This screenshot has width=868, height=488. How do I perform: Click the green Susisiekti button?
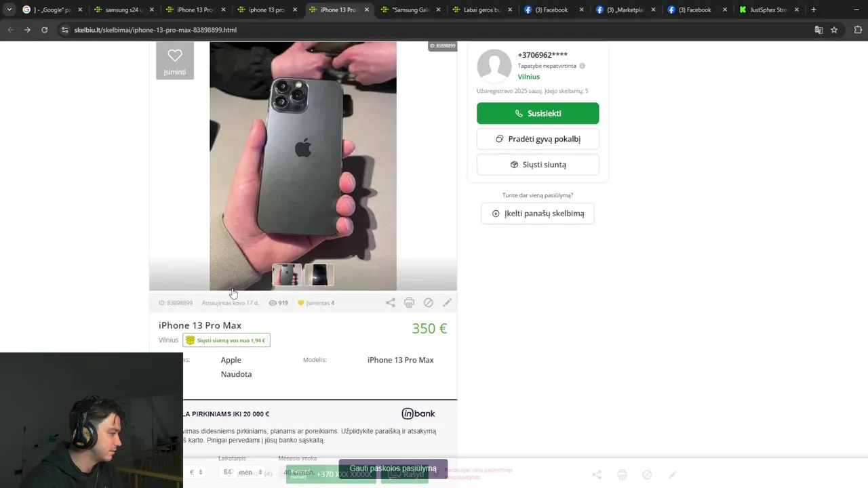click(538, 113)
